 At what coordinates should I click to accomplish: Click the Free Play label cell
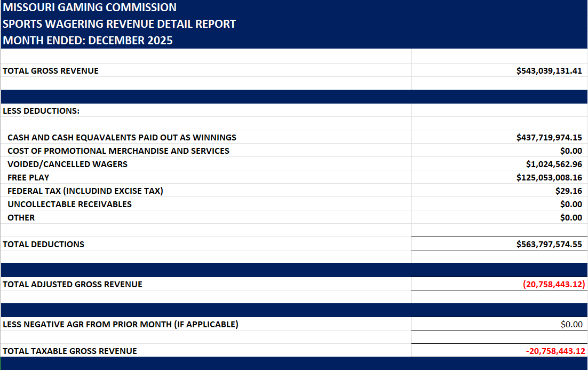pos(28,177)
